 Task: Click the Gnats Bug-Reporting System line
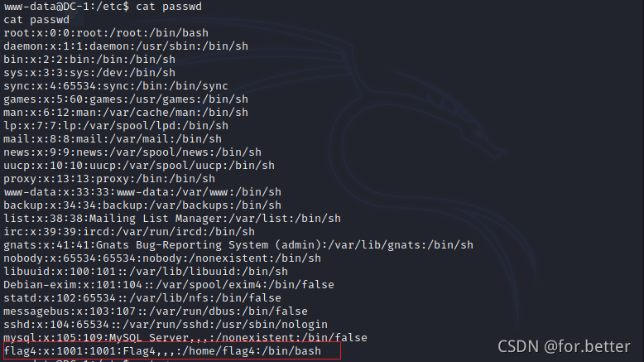[x=238, y=245]
